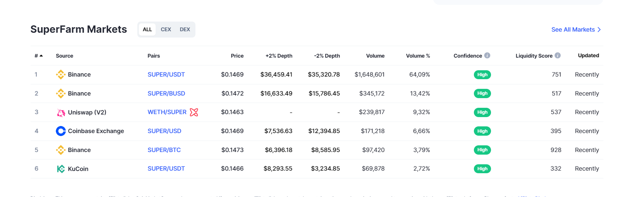Sort by the Updated column header
The height and width of the screenshot is (197, 644).
pos(589,55)
